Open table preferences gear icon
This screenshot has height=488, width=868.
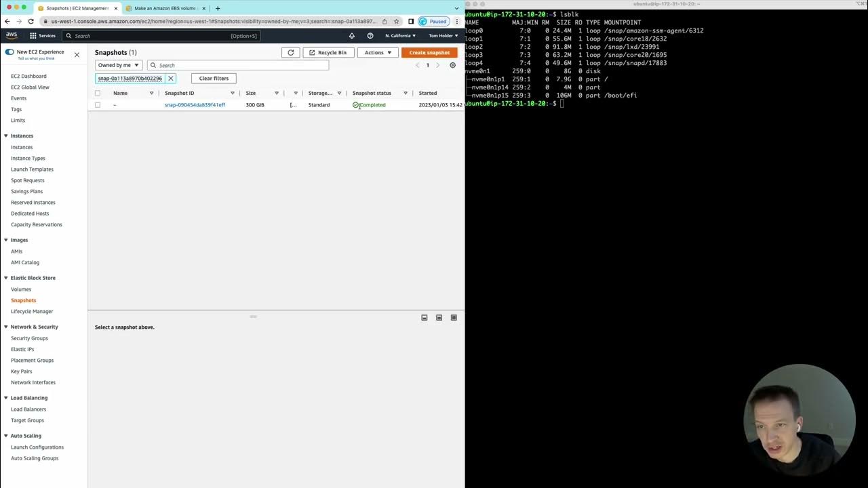tap(453, 65)
